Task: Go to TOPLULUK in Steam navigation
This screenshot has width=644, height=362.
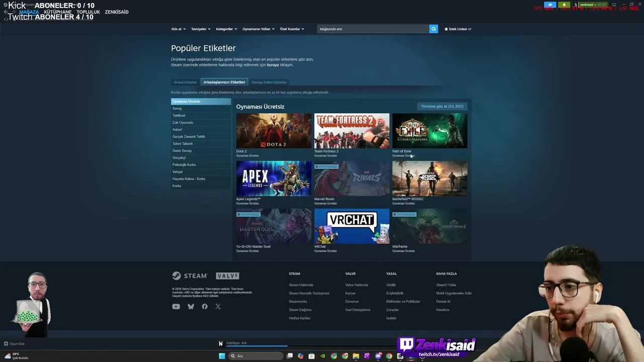Action: 89,12
